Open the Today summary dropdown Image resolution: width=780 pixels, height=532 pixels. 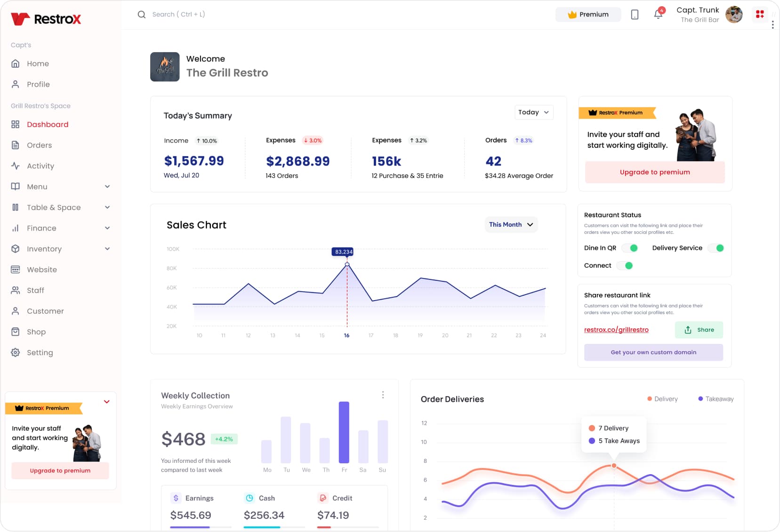tap(534, 112)
